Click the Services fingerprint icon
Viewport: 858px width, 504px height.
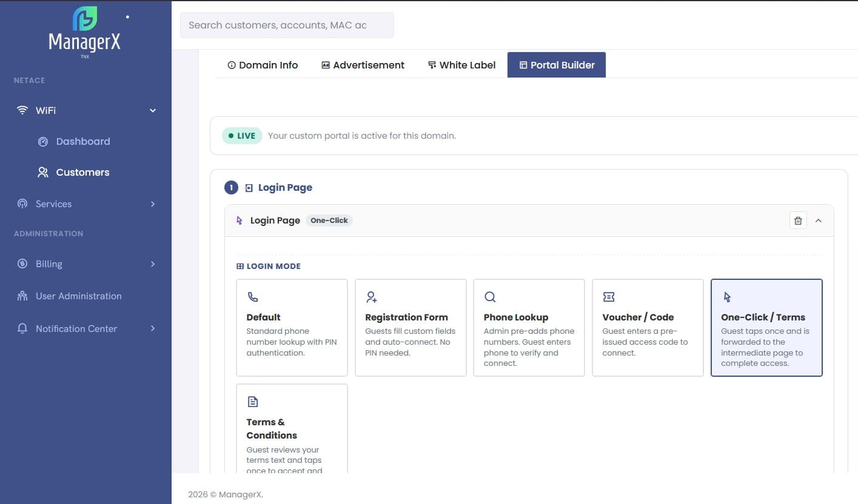(x=22, y=204)
